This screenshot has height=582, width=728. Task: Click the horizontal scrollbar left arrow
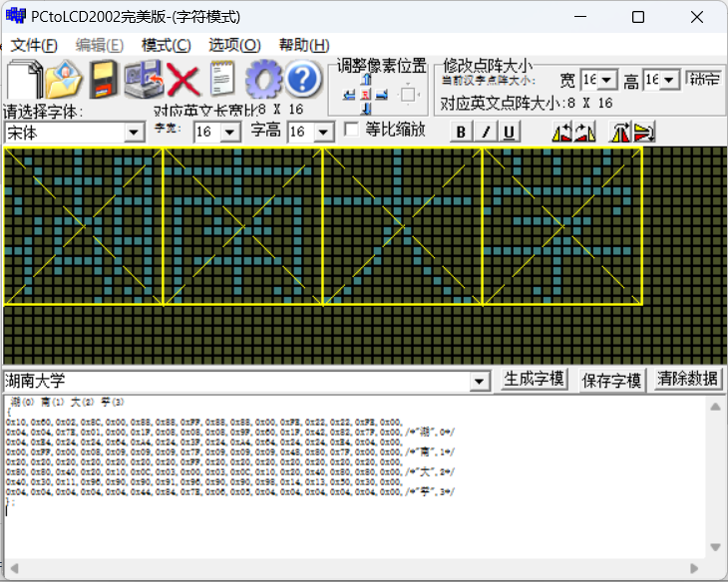[x=14, y=568]
